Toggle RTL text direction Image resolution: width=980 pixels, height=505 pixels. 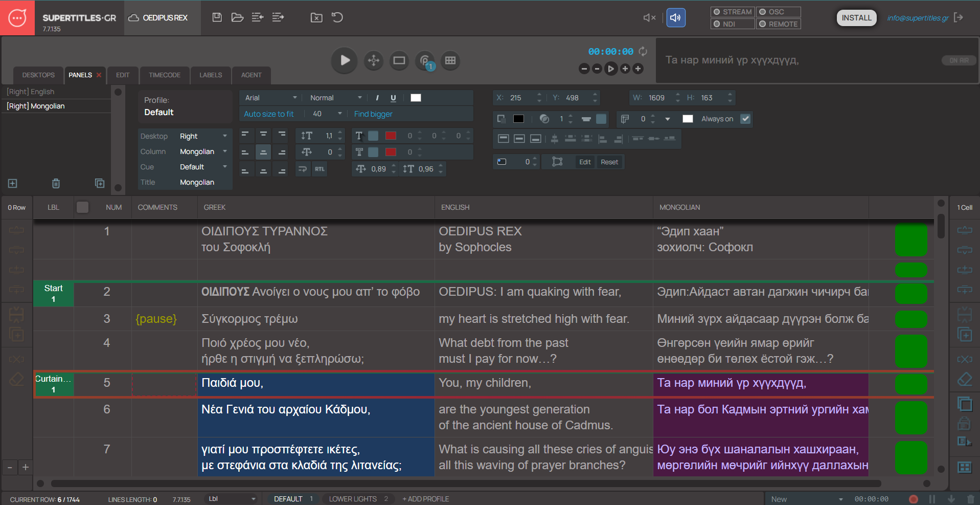pos(320,169)
